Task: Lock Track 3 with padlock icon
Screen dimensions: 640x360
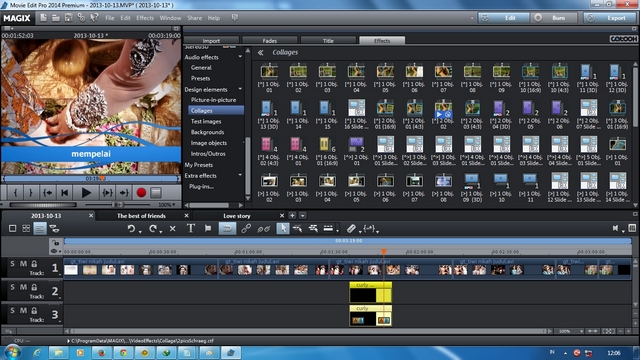Action: 34,311
